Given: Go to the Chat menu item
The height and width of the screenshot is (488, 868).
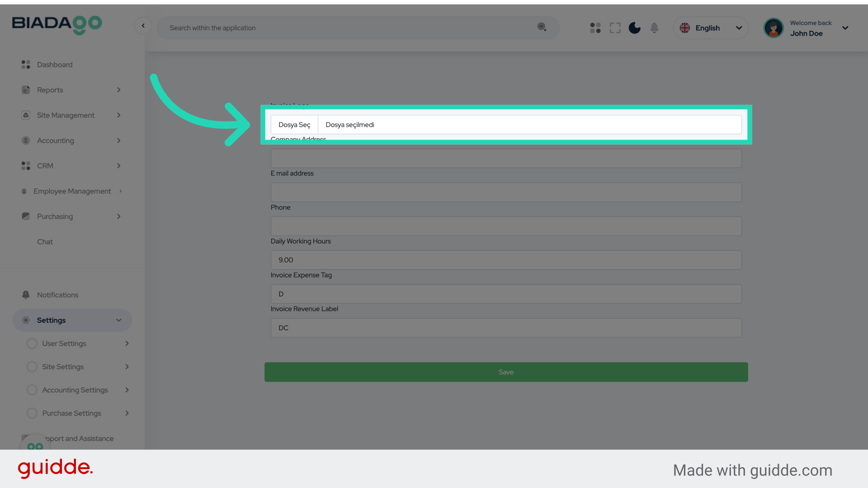Looking at the screenshot, I should 45,242.
